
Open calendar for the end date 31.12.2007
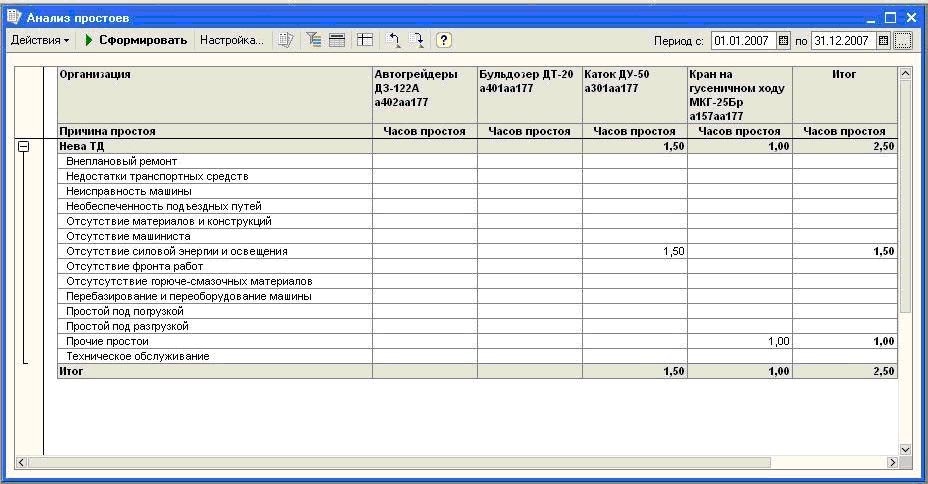884,41
